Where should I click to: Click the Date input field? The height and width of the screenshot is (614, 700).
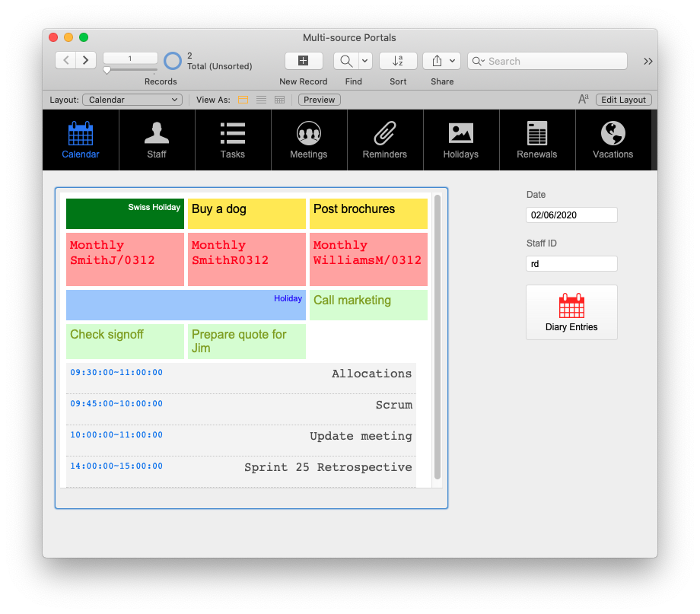(x=571, y=215)
